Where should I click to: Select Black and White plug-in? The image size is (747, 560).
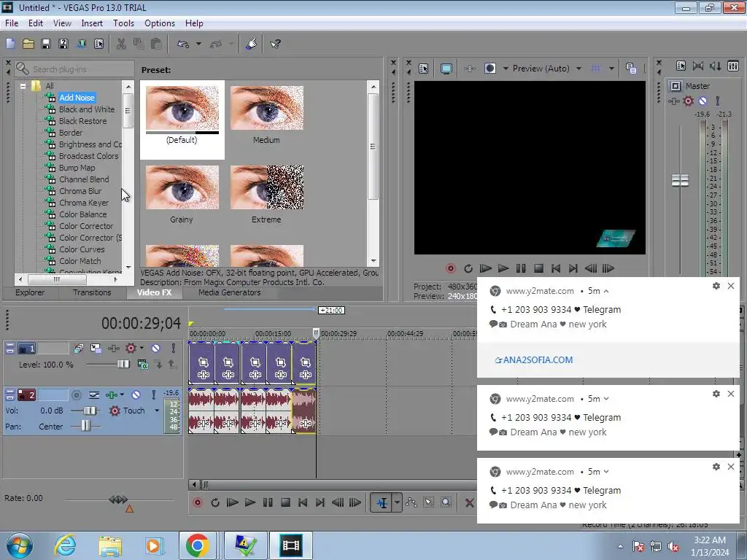pos(87,109)
